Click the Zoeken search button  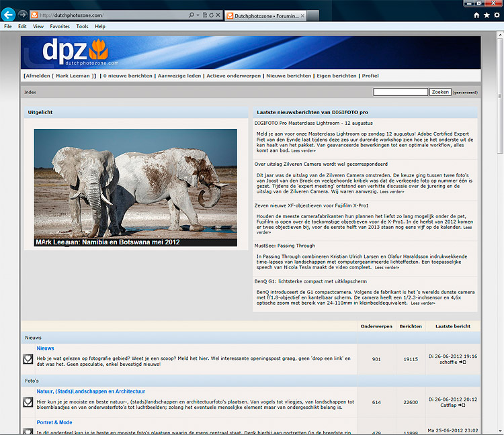[x=440, y=92]
